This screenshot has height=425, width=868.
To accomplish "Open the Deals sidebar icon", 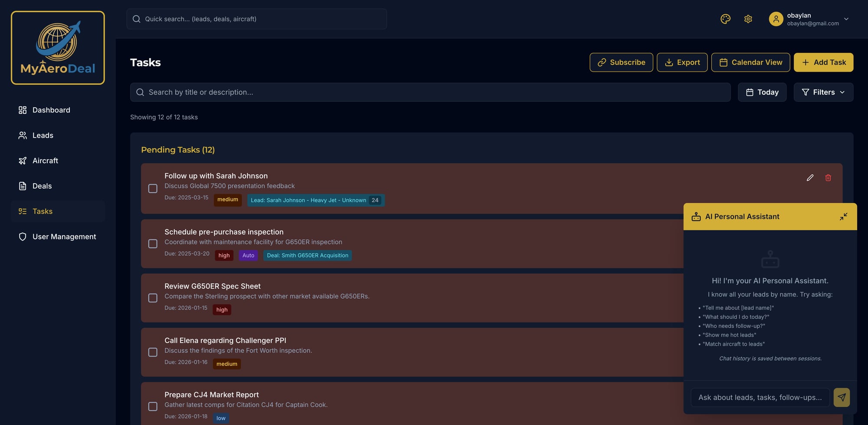I will [23, 186].
